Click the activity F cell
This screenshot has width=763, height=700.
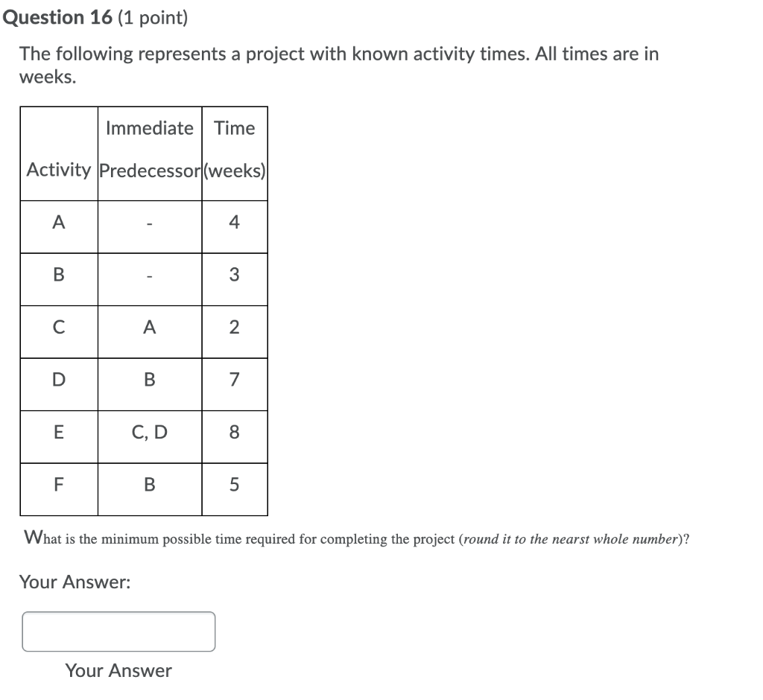click(x=59, y=489)
